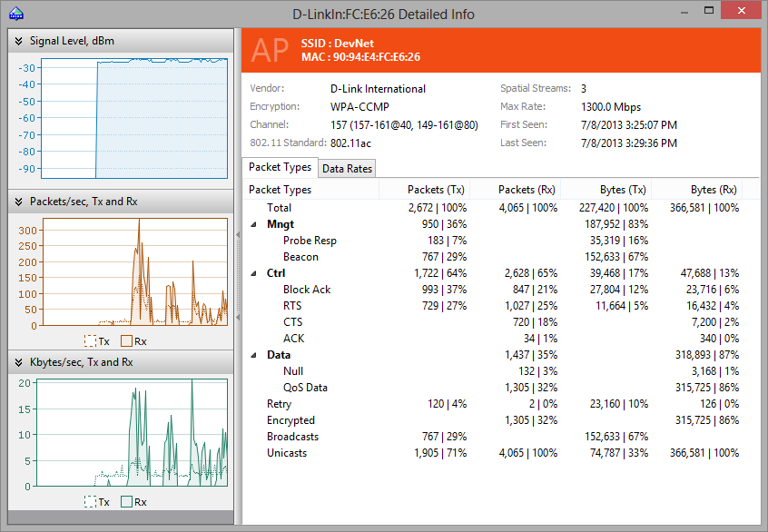Screen dimensions: 768x532
Task: Click the SSID : DevNet header text
Action: pyautogui.click(x=338, y=43)
